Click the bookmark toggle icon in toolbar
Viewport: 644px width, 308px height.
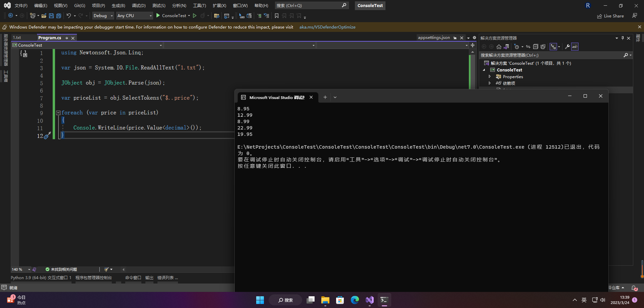[277, 16]
